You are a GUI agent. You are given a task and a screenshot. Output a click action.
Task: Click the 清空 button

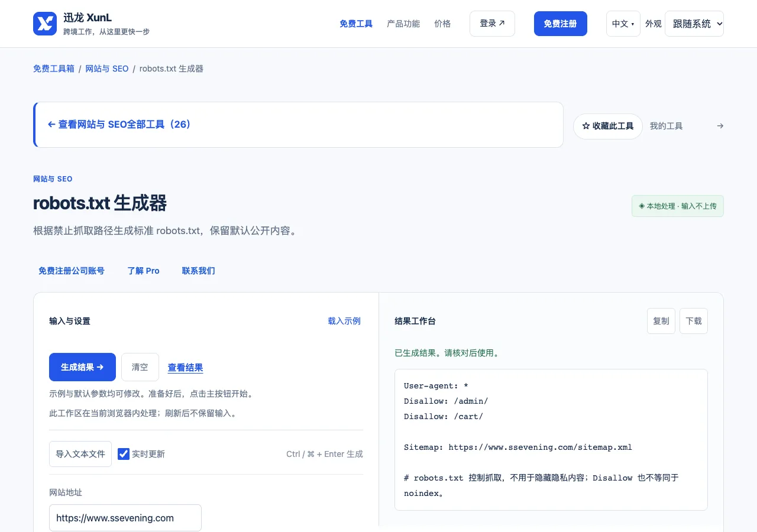tap(140, 367)
